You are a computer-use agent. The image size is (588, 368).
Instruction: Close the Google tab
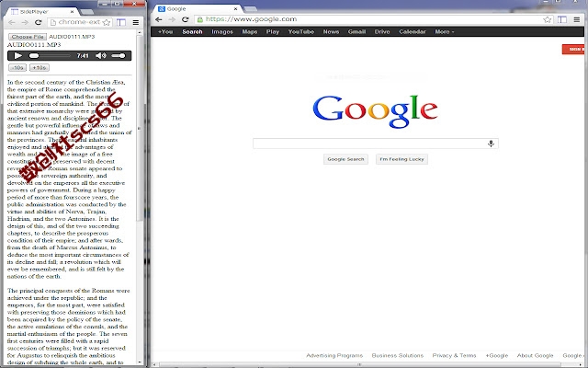tap(236, 8)
